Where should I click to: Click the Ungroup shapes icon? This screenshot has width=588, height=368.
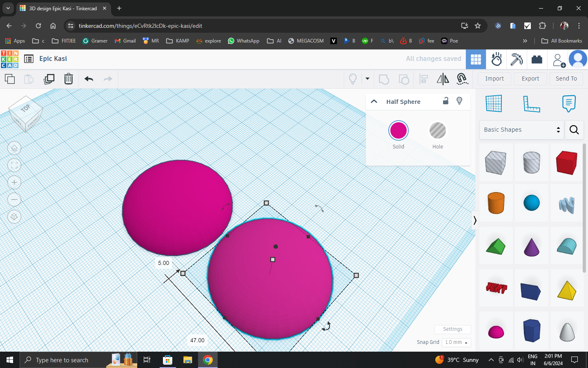tap(403, 79)
